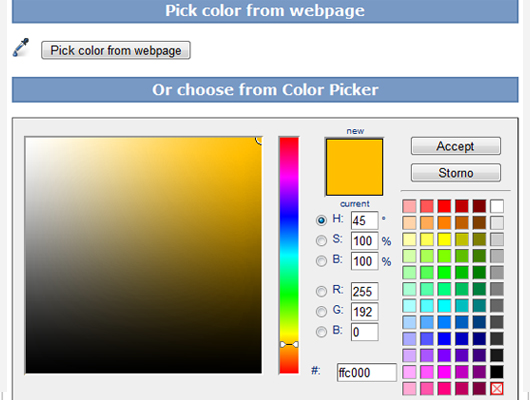This screenshot has height=400, width=530.
Task: Click the red X no-color swatch
Action: [x=497, y=389]
